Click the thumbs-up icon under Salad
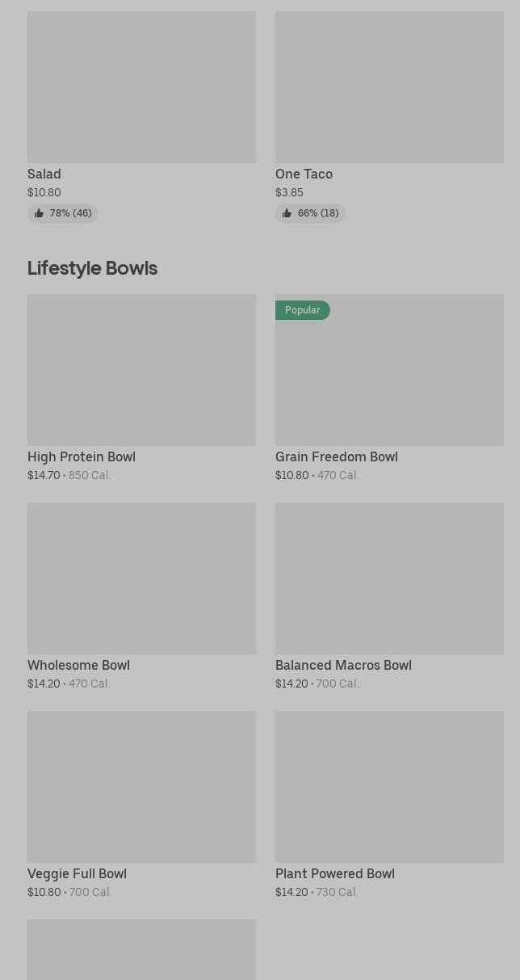 pyautogui.click(x=39, y=213)
